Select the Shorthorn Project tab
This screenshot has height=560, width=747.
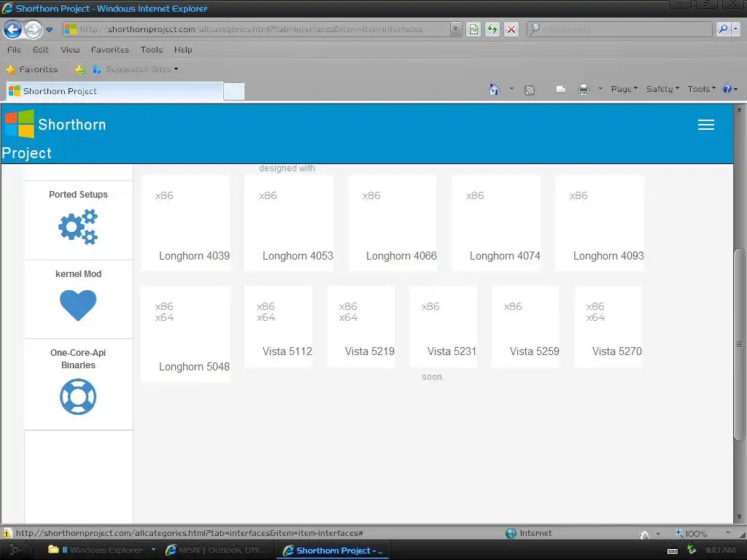(x=115, y=91)
